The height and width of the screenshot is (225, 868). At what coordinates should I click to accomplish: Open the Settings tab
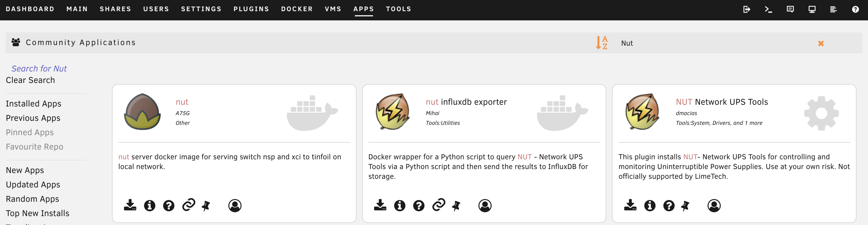click(x=201, y=9)
